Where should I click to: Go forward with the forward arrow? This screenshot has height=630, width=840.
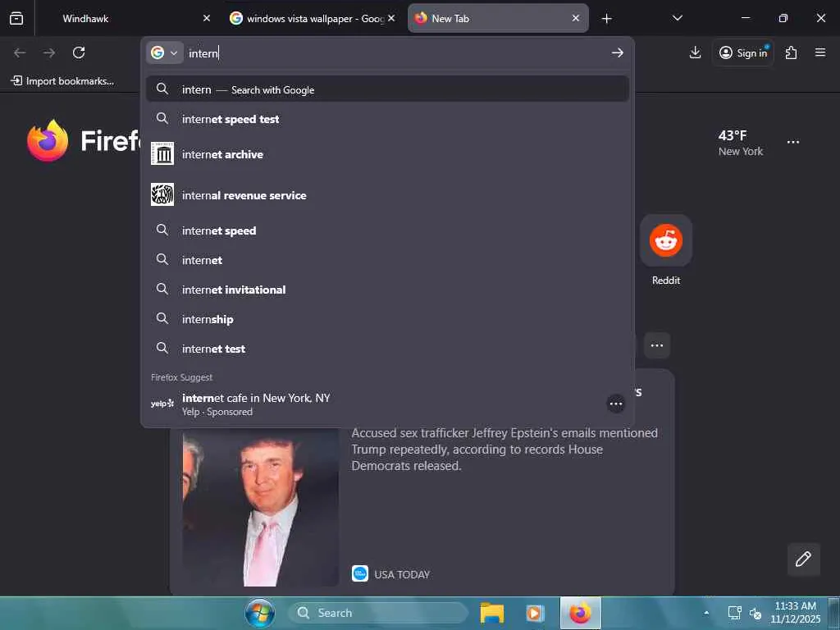(49, 52)
